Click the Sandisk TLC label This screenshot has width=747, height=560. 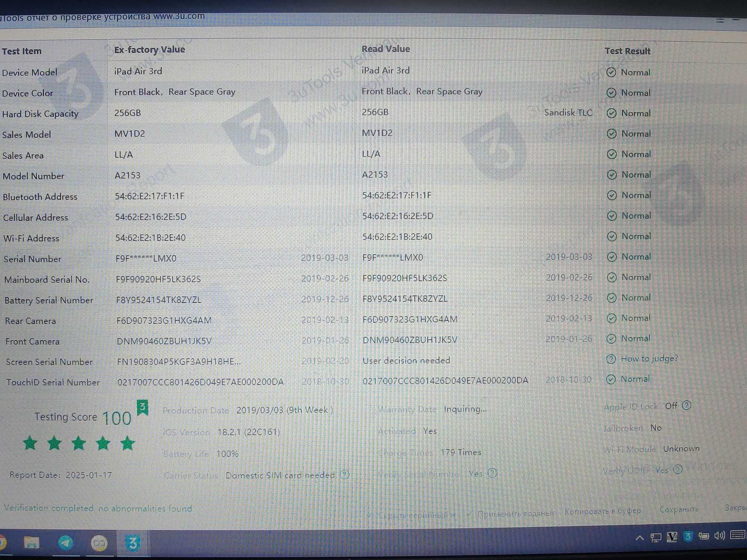(x=568, y=112)
